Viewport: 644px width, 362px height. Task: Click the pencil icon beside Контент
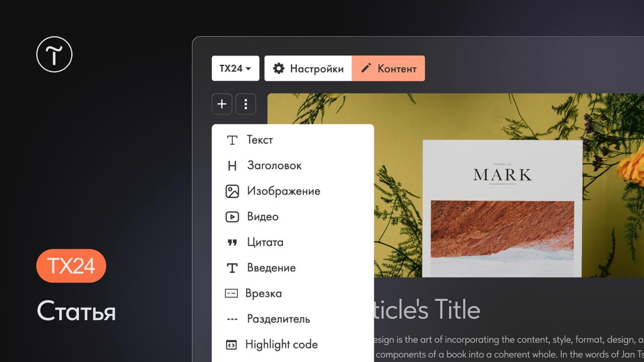pyautogui.click(x=366, y=68)
